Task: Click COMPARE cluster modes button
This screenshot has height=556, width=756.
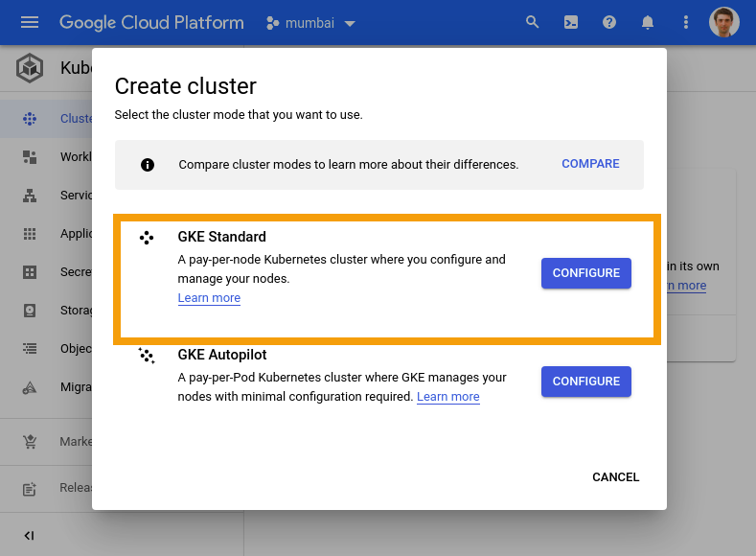Action: point(590,164)
